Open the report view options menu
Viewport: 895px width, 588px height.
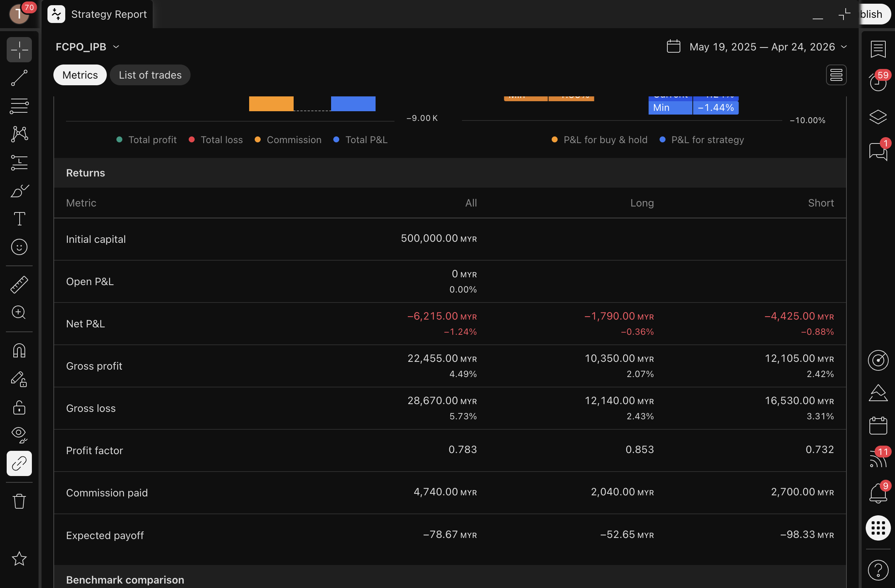(x=836, y=75)
